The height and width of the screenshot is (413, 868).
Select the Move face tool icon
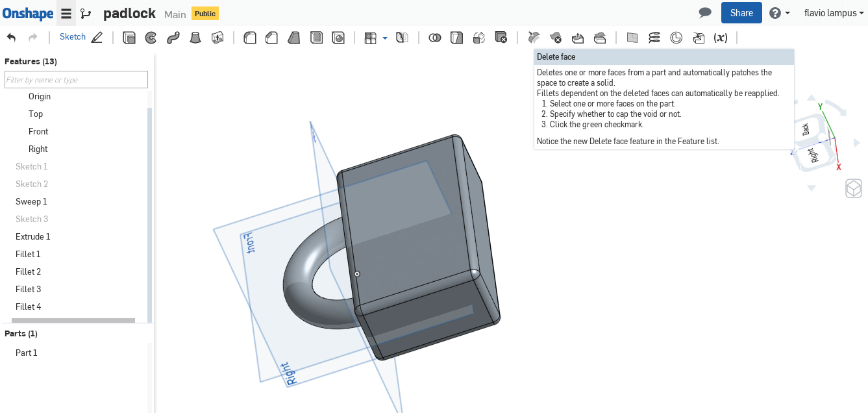577,38
